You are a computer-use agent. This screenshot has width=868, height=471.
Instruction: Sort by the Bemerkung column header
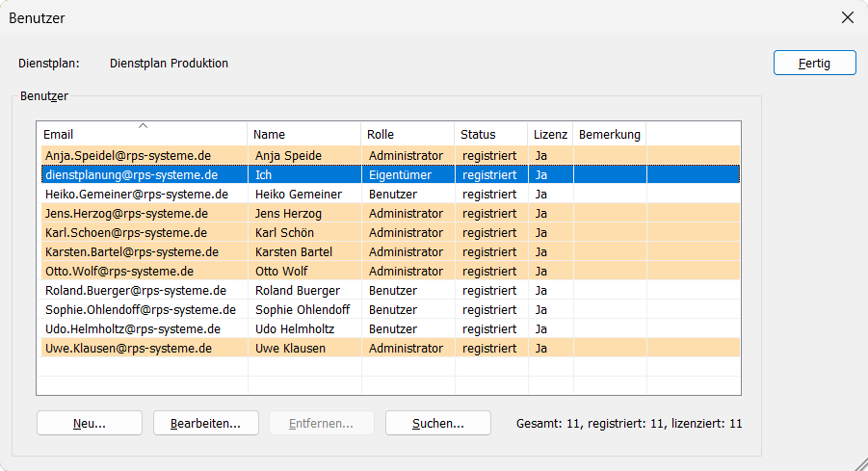[610, 135]
